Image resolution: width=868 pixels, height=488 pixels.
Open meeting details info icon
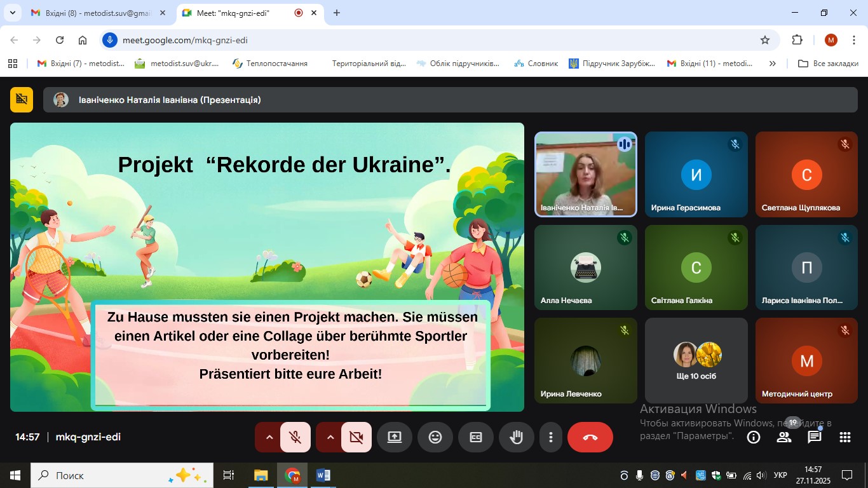click(x=754, y=437)
